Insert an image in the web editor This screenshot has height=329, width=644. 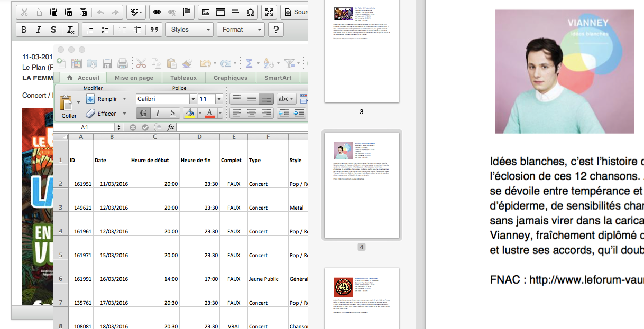tap(206, 12)
